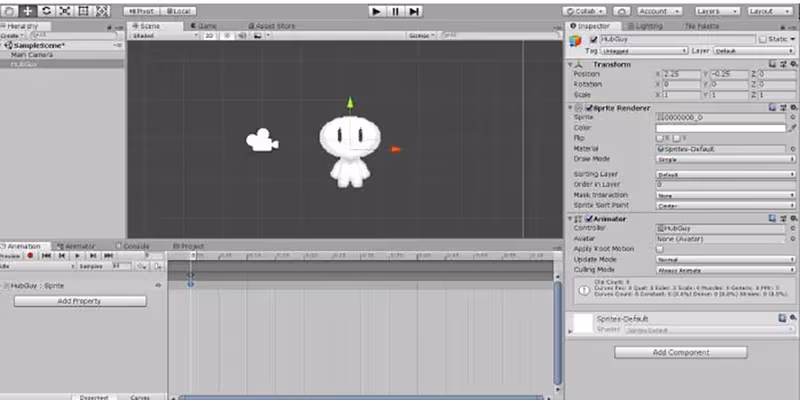Click the Sprite Renderer Color swatch
The width and height of the screenshot is (800, 400).
click(x=721, y=128)
